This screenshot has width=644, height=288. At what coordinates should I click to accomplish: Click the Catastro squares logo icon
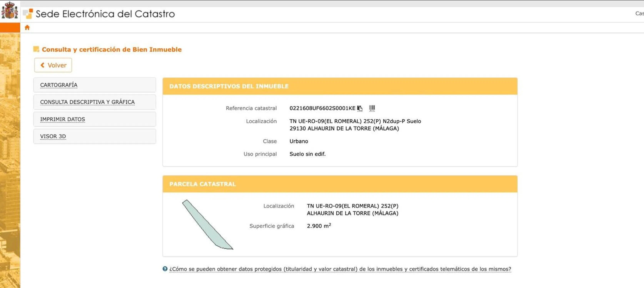(x=28, y=14)
